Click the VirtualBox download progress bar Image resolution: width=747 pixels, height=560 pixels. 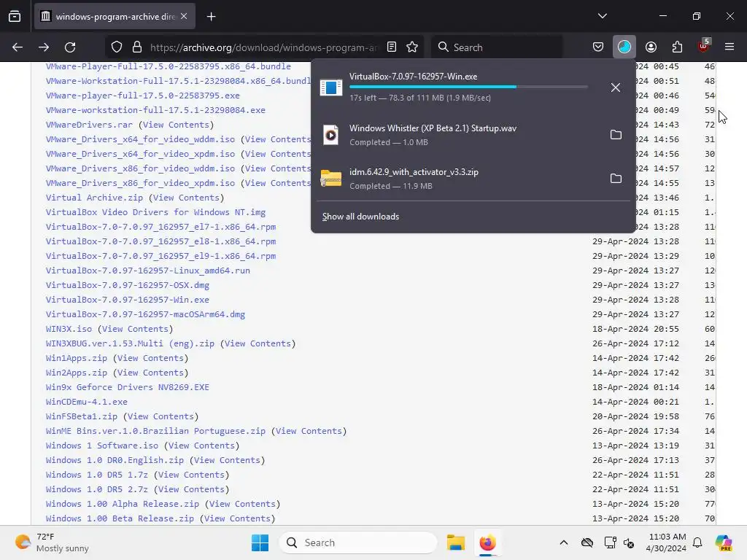pyautogui.click(x=468, y=87)
